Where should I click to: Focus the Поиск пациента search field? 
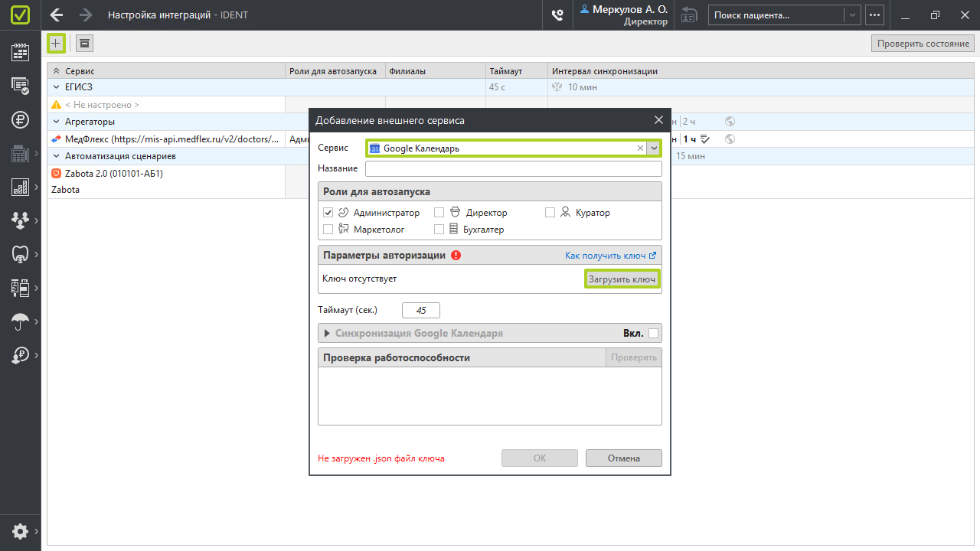click(x=776, y=15)
